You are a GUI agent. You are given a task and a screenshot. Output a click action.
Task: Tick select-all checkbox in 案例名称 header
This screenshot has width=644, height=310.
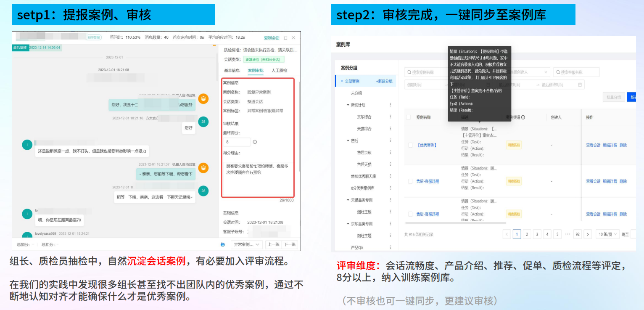tap(409, 117)
